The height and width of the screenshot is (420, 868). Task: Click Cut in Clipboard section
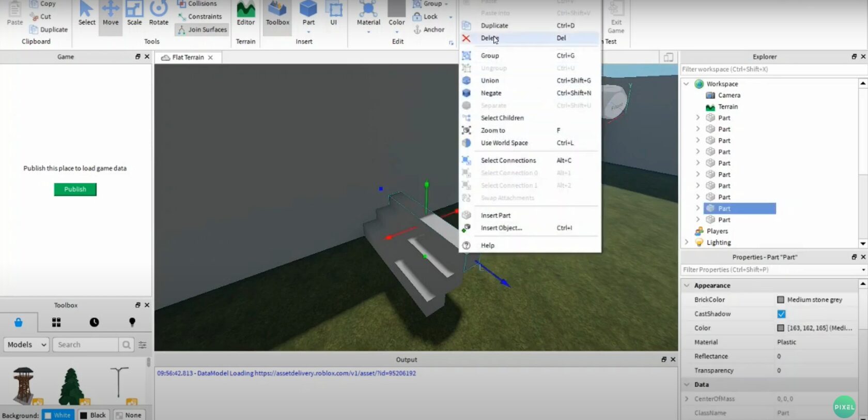click(x=40, y=17)
